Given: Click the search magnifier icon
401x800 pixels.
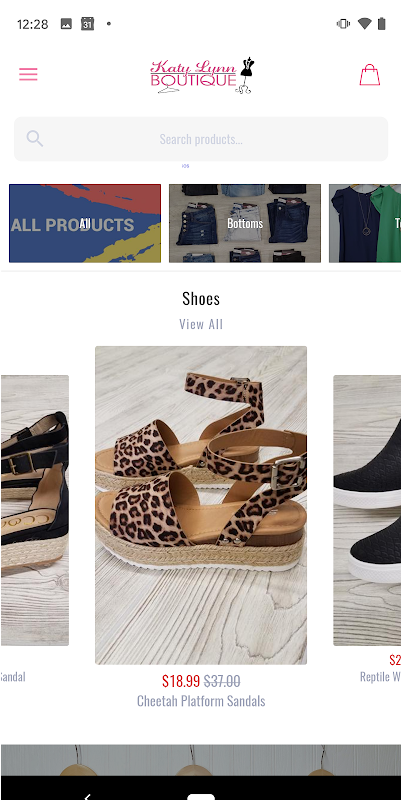Looking at the screenshot, I should click(x=35, y=139).
